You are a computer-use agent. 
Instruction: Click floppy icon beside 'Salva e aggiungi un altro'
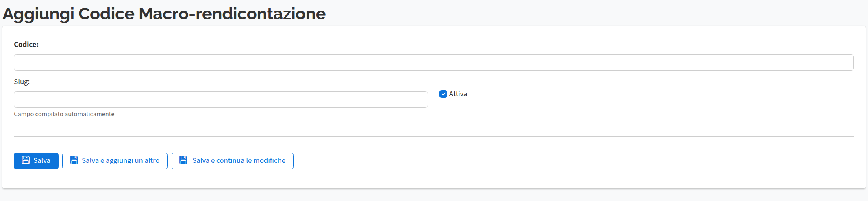point(74,160)
